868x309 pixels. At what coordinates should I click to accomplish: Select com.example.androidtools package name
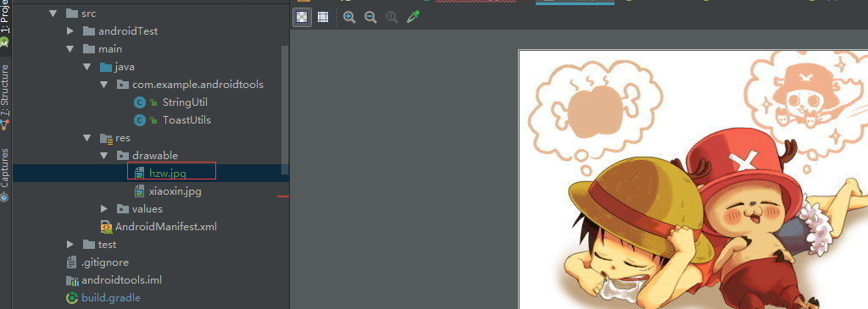tap(198, 85)
